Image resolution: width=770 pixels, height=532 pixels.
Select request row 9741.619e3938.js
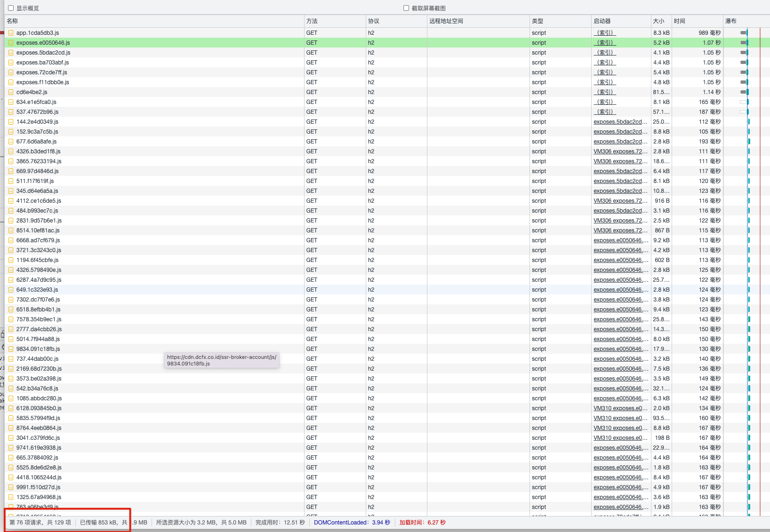[387, 448]
